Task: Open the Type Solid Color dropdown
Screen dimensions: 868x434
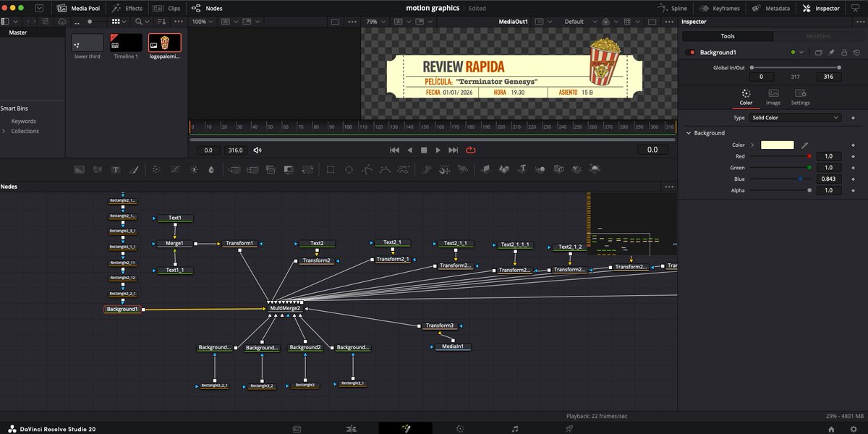Action: click(x=795, y=117)
